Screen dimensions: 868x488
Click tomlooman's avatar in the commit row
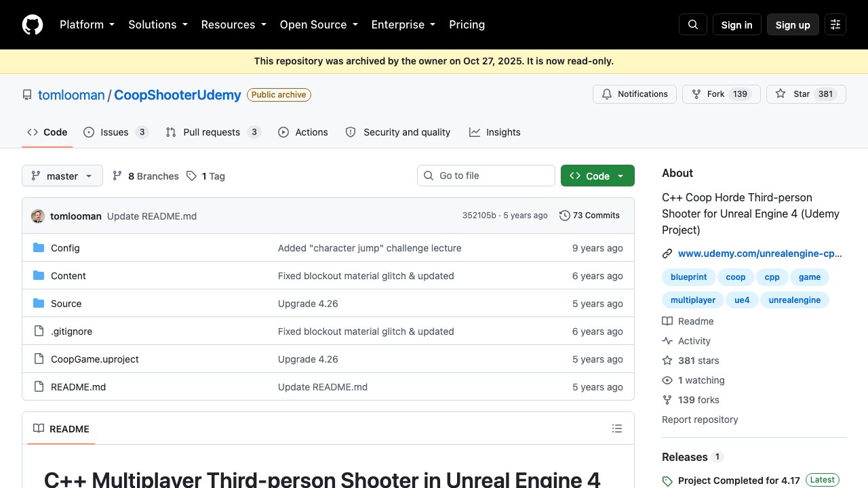(x=38, y=216)
